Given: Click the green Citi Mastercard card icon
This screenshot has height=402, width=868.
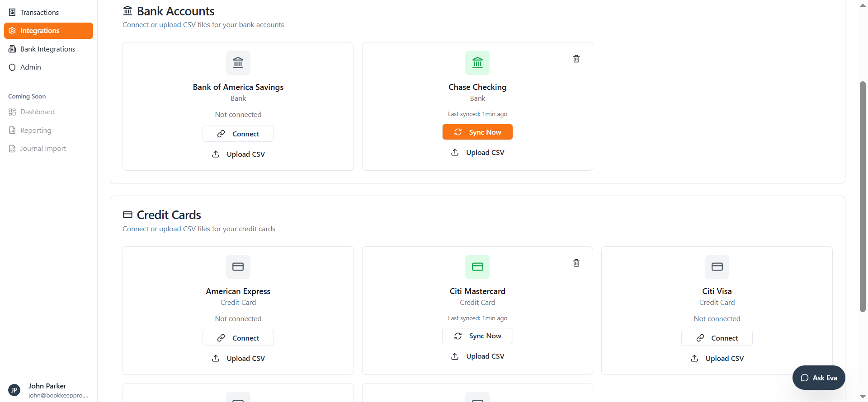Looking at the screenshot, I should tap(477, 267).
